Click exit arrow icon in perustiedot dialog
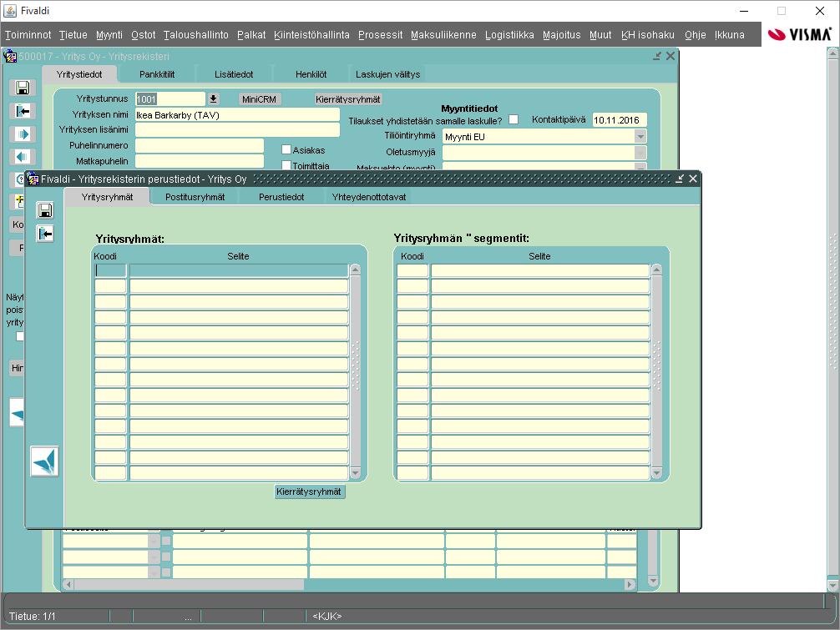Screen dimensions: 840x630 click(45, 234)
